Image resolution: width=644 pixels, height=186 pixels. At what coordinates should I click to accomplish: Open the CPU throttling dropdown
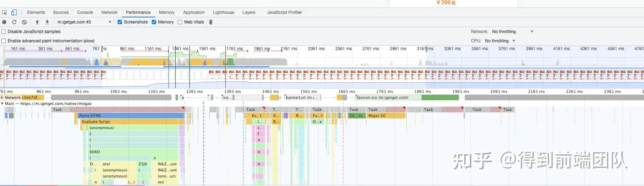[x=500, y=41]
